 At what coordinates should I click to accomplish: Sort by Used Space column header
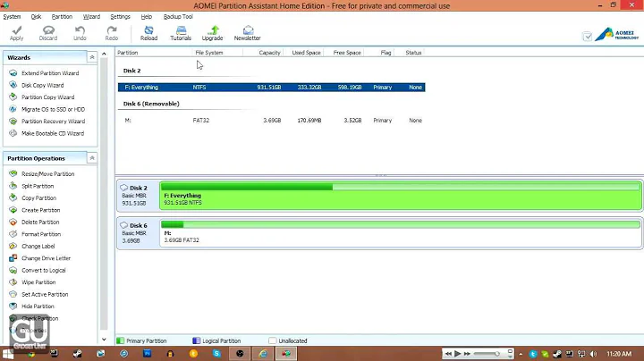(303, 53)
